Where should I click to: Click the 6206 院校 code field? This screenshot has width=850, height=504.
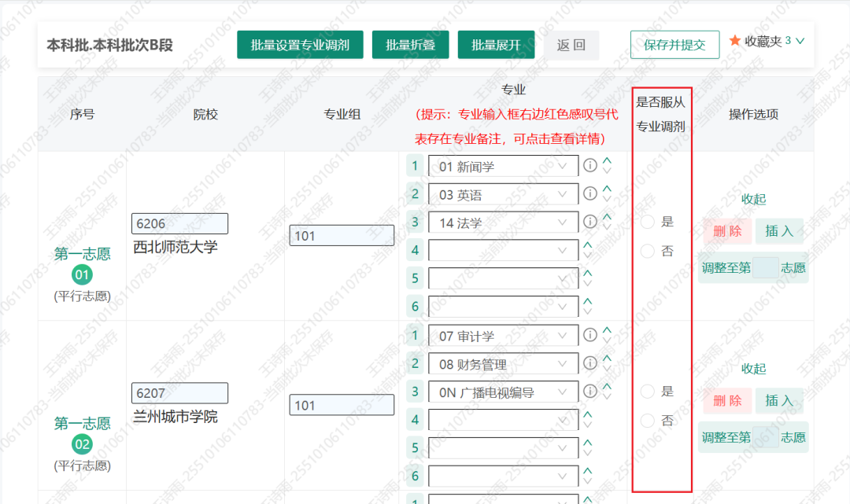point(179,223)
